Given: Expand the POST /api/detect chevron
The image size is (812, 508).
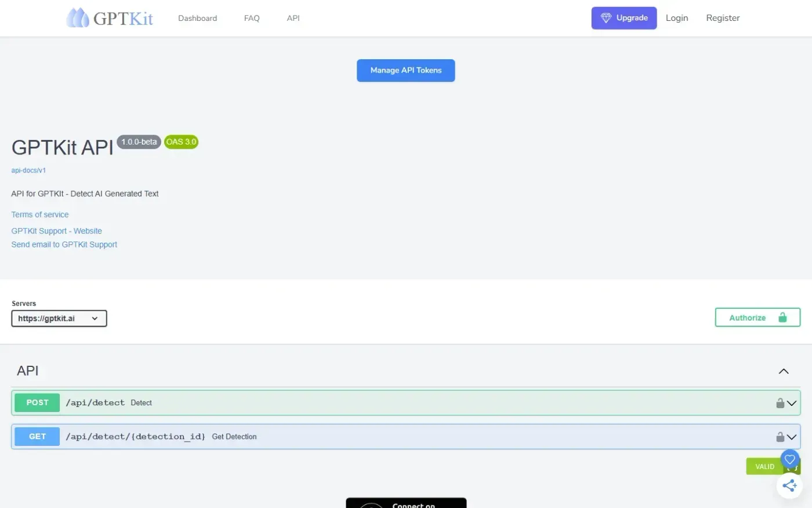Looking at the screenshot, I should pos(792,403).
